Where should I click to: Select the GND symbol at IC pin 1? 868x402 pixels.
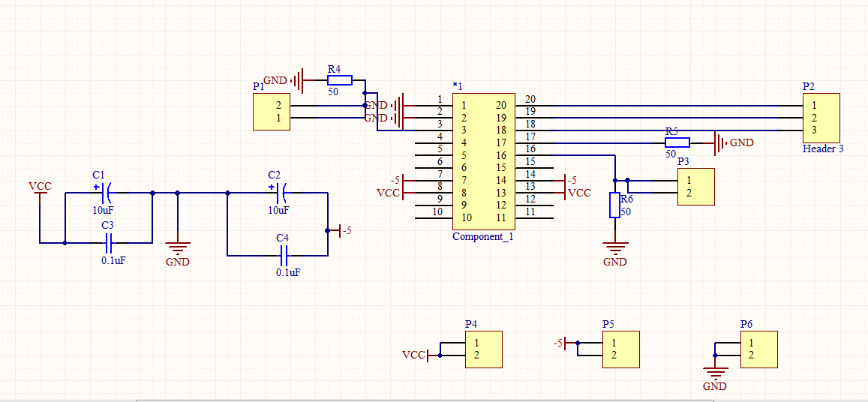pyautogui.click(x=390, y=105)
